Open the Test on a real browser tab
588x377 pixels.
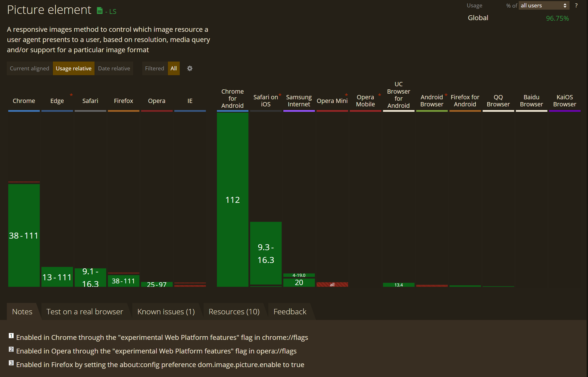(x=85, y=311)
